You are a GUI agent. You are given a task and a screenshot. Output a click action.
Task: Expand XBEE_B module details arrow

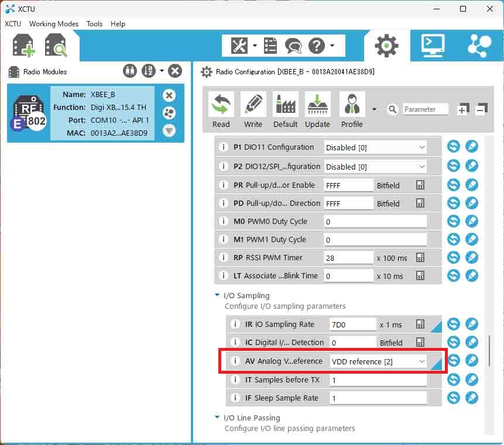[169, 130]
